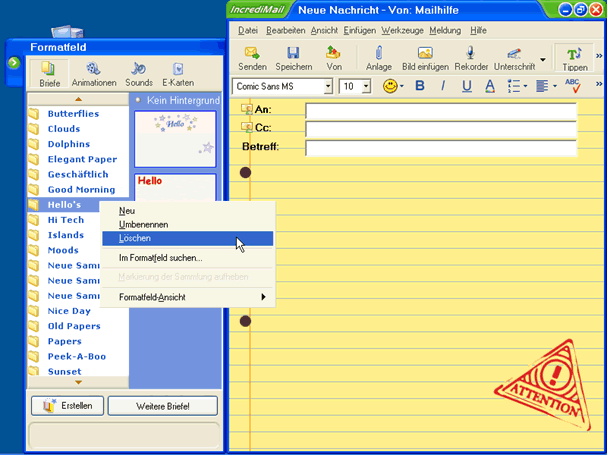Image resolution: width=608 pixels, height=456 pixels.
Task: Select the Butterflies collection
Action: [x=73, y=114]
